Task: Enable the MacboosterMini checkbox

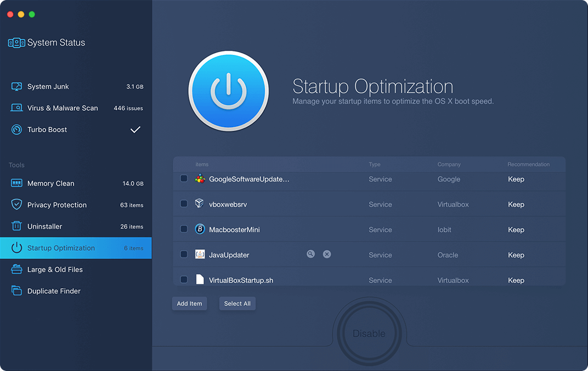Action: pos(184,228)
